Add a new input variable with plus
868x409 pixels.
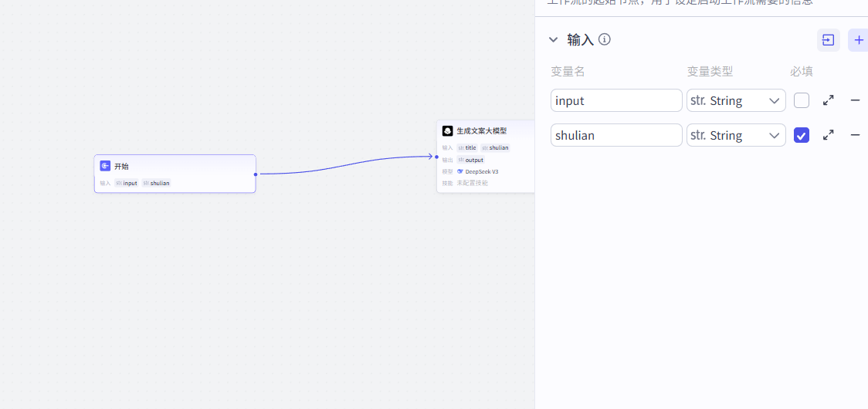859,40
